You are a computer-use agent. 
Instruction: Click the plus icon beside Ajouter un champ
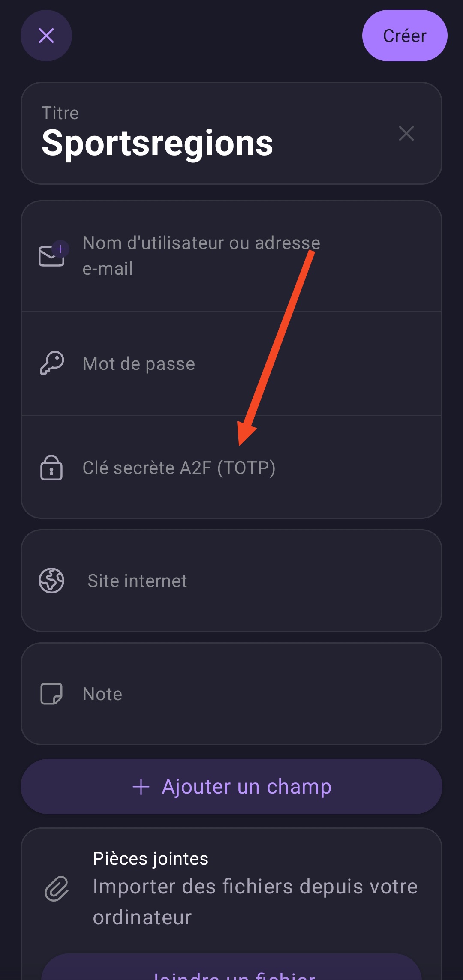pyautogui.click(x=141, y=787)
